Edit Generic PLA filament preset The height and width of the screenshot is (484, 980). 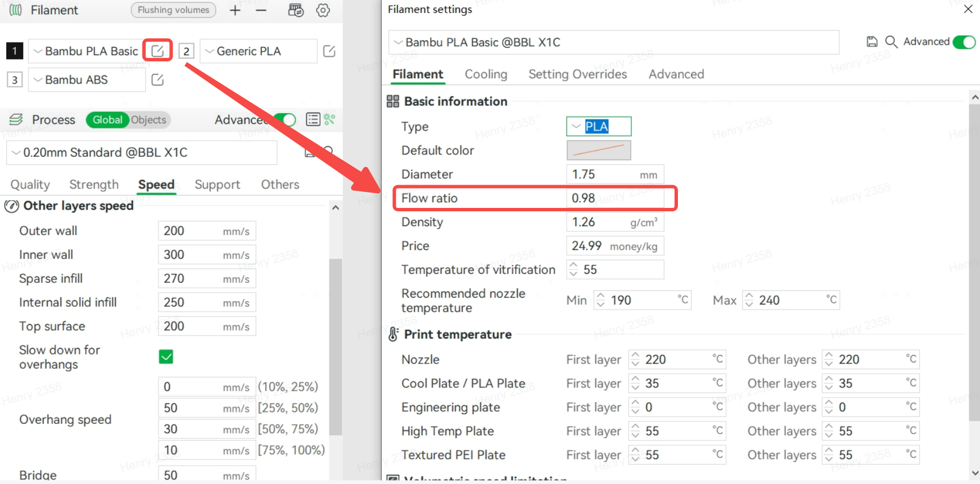point(329,51)
